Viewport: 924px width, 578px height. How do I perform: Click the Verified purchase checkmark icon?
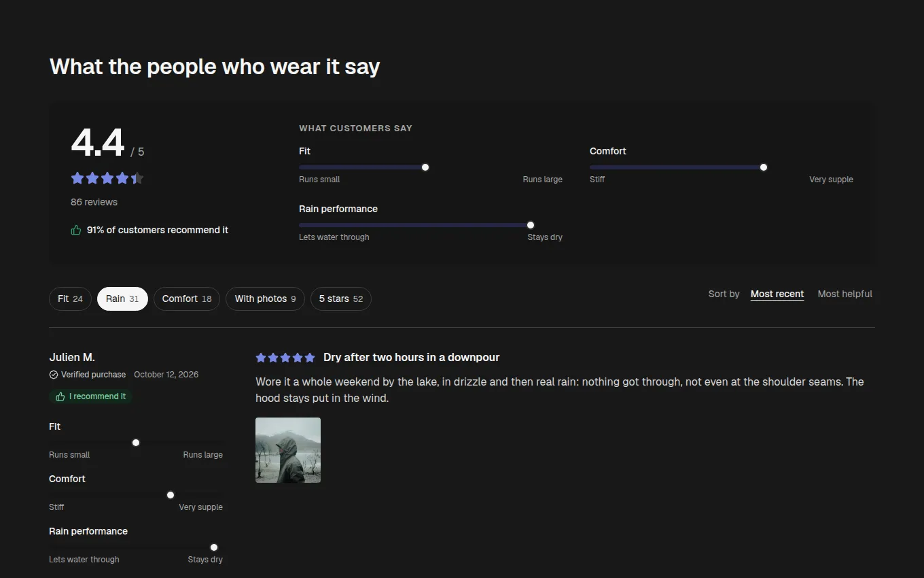pos(54,375)
